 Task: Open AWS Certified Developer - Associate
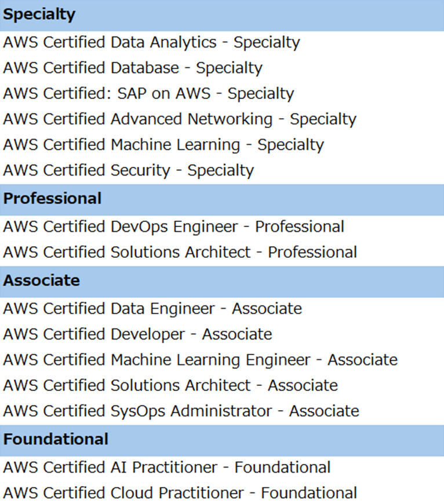(x=137, y=334)
